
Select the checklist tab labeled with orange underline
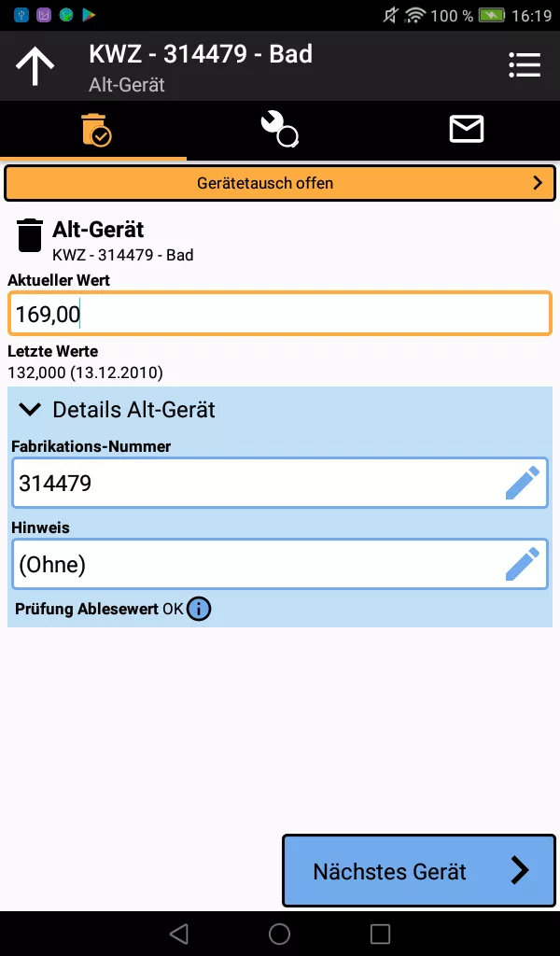click(93, 130)
